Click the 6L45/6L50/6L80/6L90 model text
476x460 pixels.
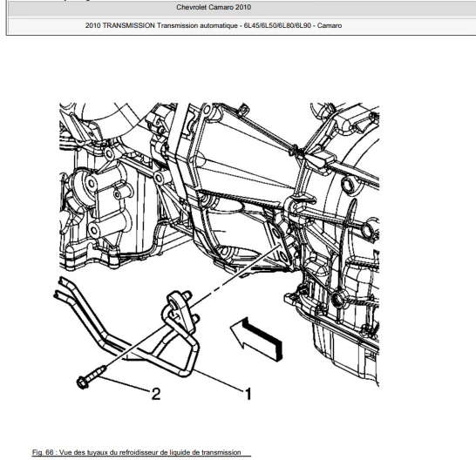click(277, 25)
